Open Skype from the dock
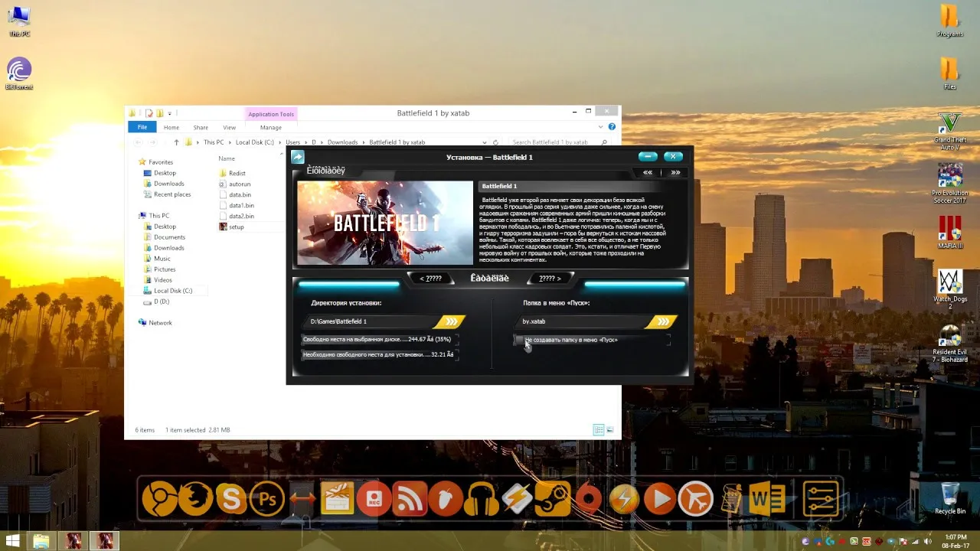 [231, 500]
